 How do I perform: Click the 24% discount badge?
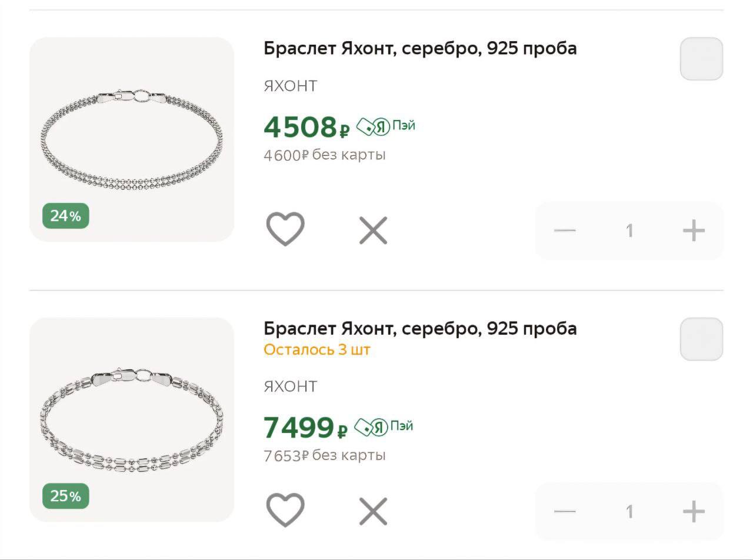point(65,216)
